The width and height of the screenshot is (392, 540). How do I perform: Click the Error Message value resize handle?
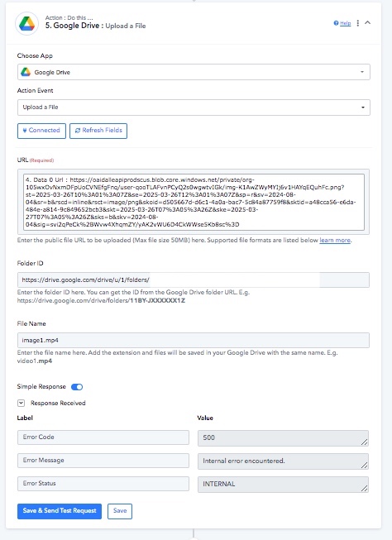click(x=365, y=466)
